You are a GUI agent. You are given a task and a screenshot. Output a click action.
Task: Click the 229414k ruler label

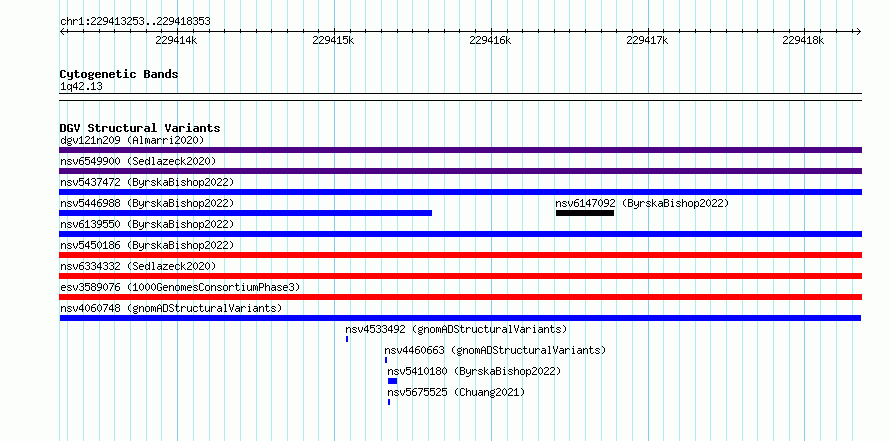pyautogui.click(x=176, y=40)
